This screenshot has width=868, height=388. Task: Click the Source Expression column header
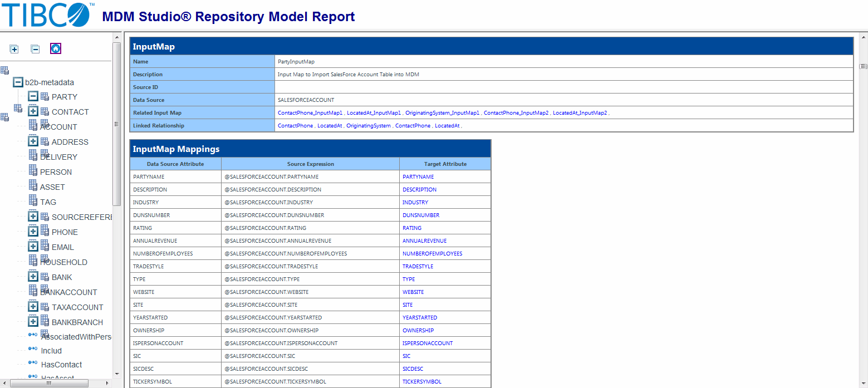(311, 164)
